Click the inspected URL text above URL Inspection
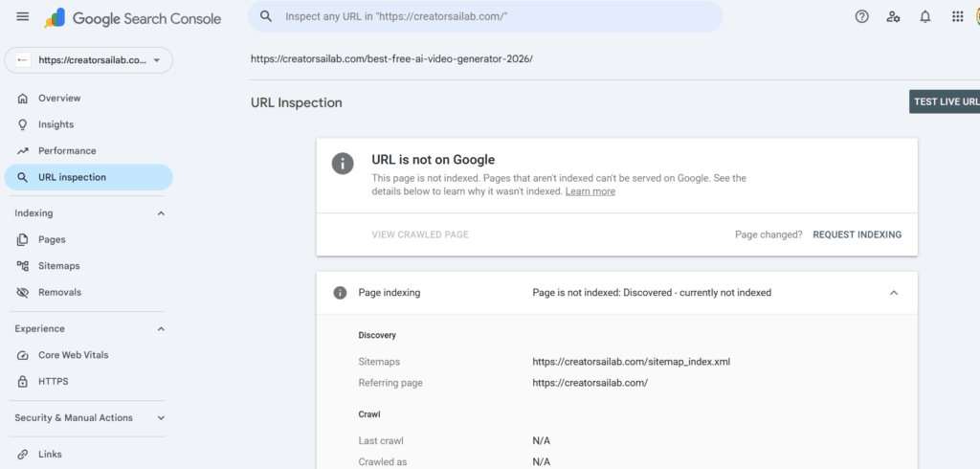This screenshot has height=469, width=980. point(391,59)
